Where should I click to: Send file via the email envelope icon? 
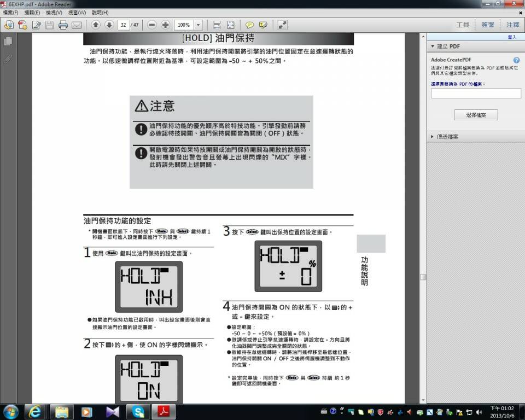[x=77, y=25]
